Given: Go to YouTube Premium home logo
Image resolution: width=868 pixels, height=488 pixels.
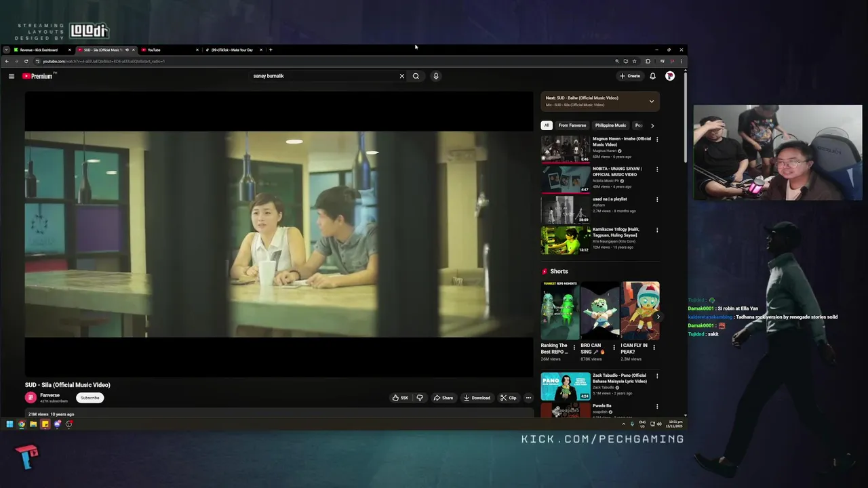Looking at the screenshot, I should click(38, 76).
